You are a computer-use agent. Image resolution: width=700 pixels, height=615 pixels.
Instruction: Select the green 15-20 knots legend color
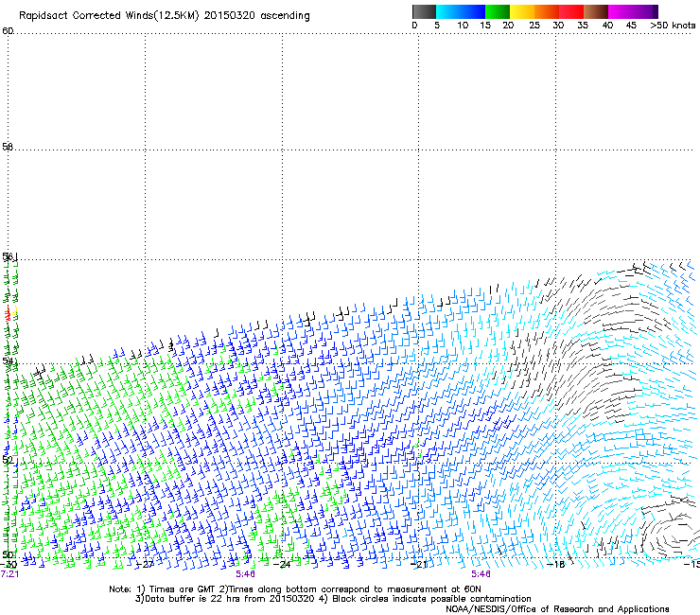point(498,11)
